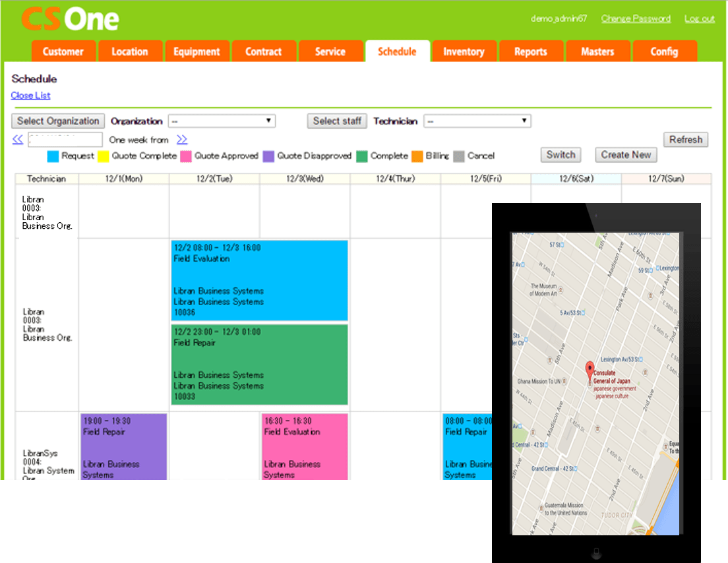Open the blue Field Evaluation job 10036

coord(260,280)
